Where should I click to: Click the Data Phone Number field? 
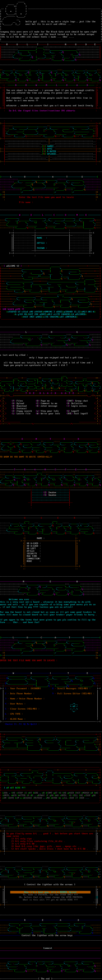(x=21, y=693)
